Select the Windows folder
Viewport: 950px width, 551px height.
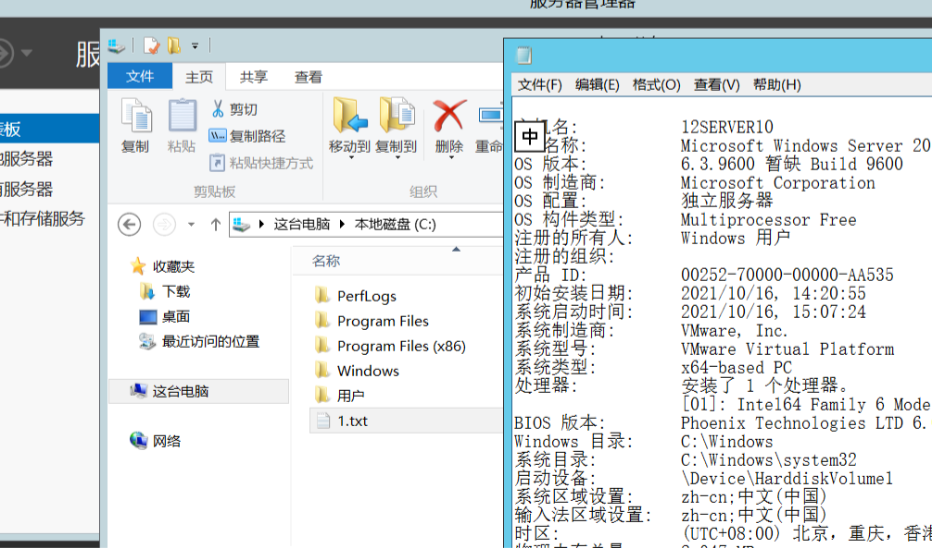(368, 370)
